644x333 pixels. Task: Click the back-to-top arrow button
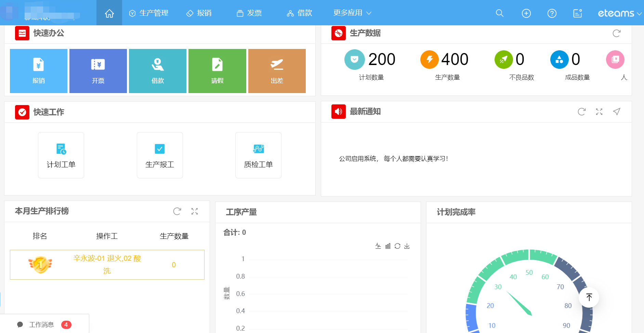pyautogui.click(x=589, y=297)
